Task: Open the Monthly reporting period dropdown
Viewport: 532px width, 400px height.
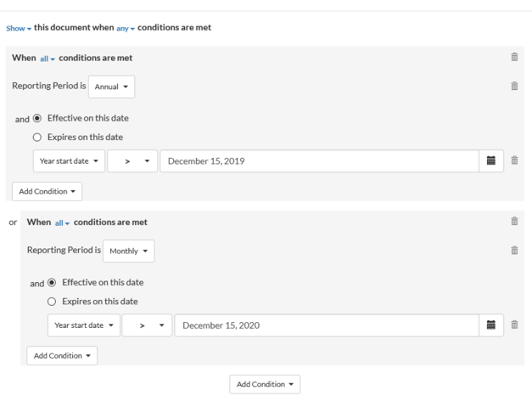Action: (x=129, y=251)
